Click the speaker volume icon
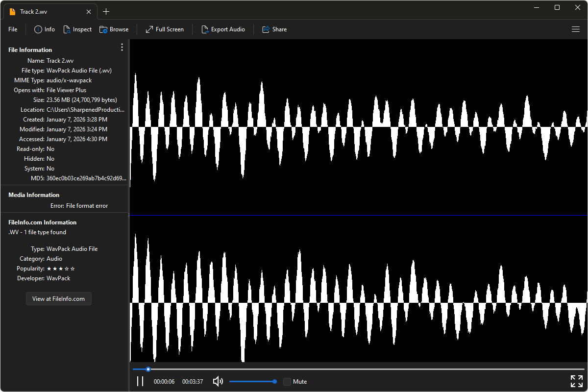The image size is (588, 392). [x=218, y=381]
